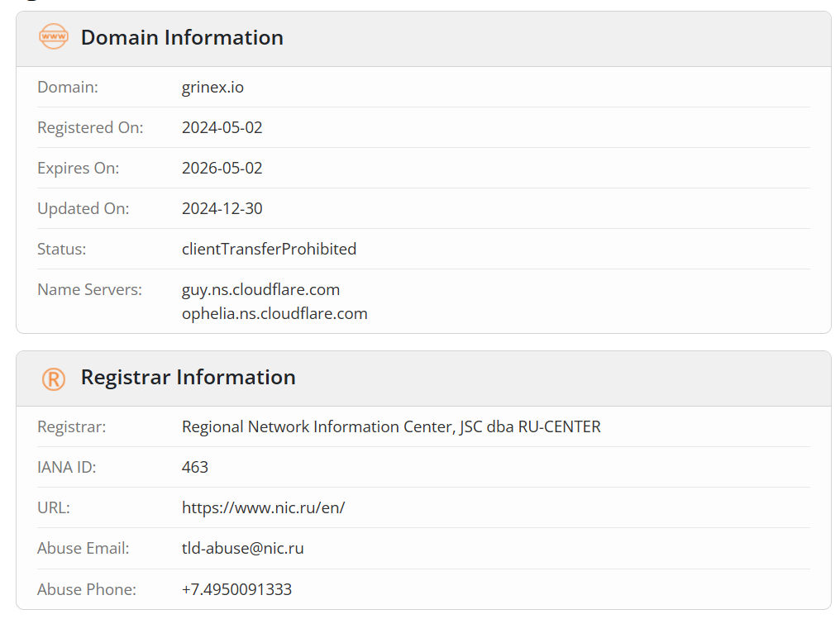The image size is (840, 619).
Task: Click the Registrar label
Action: [x=71, y=426]
